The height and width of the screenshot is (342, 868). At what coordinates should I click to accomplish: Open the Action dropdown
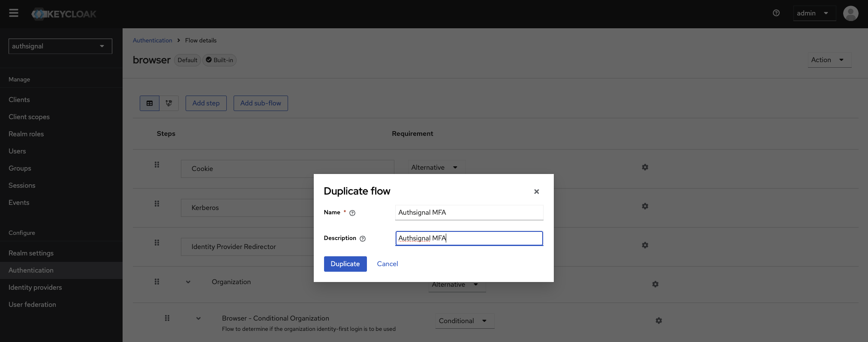point(829,60)
